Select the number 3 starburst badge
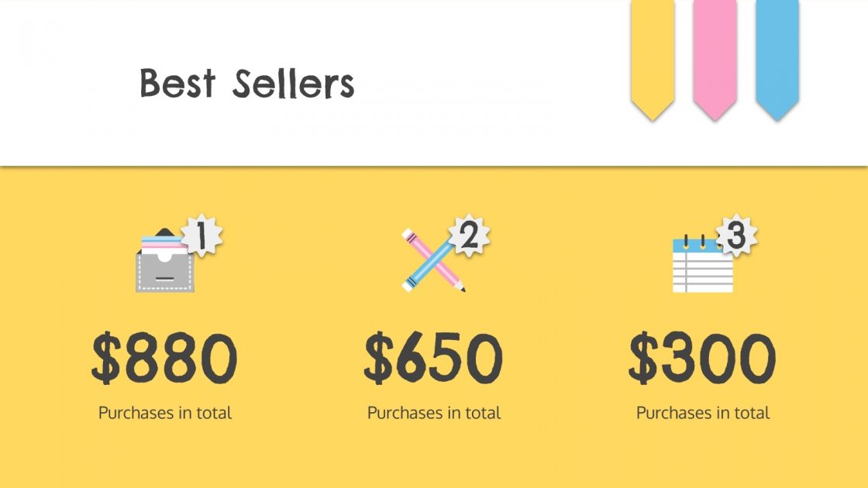Viewport: 868px width, 488px height. tap(735, 237)
